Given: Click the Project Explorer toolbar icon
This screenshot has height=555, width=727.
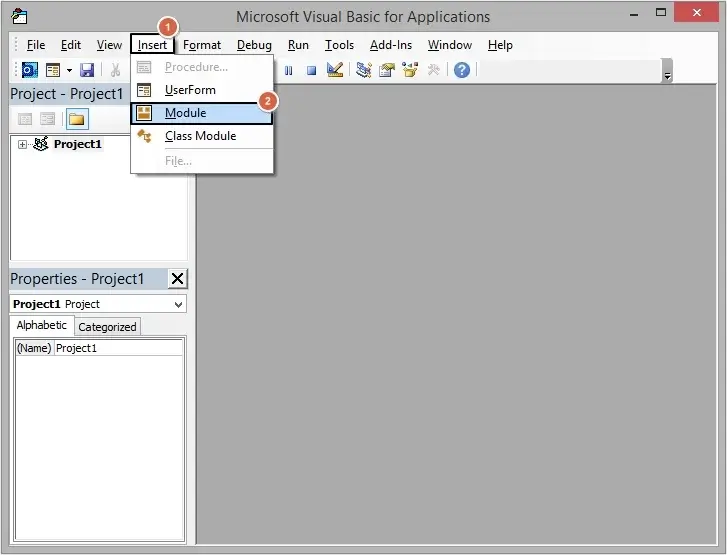Looking at the screenshot, I should (364, 70).
